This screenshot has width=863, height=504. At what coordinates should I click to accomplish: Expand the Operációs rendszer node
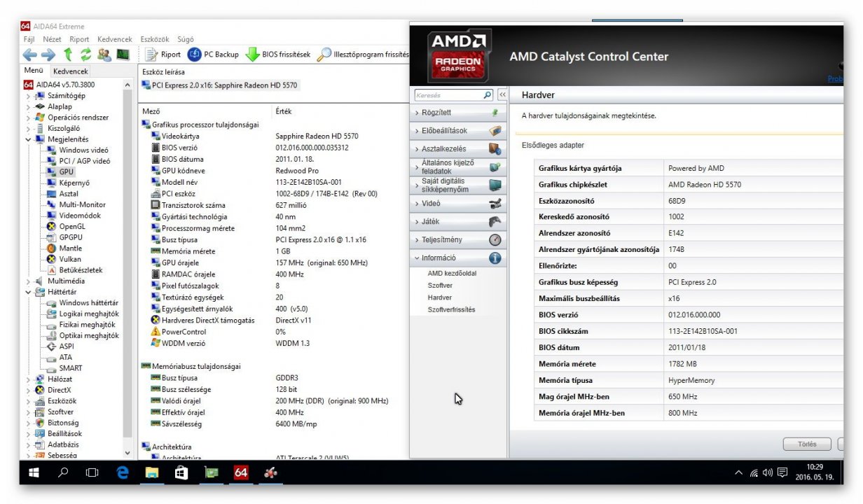[x=29, y=118]
